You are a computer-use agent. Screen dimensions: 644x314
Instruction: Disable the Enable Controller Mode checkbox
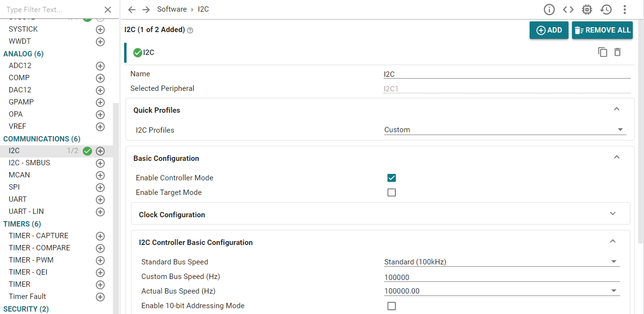[x=391, y=178]
